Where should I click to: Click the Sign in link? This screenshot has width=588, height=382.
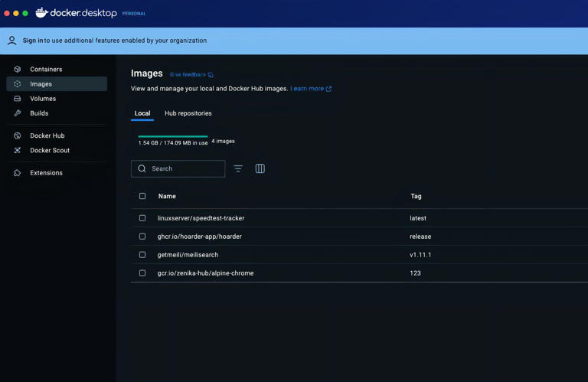point(32,41)
